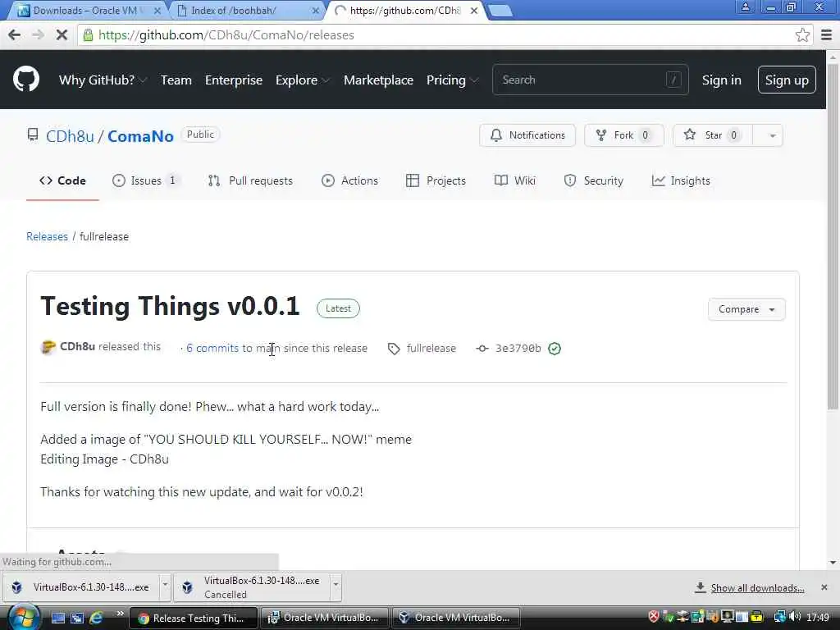Click Marketplace in GitHub header

pyautogui.click(x=378, y=80)
